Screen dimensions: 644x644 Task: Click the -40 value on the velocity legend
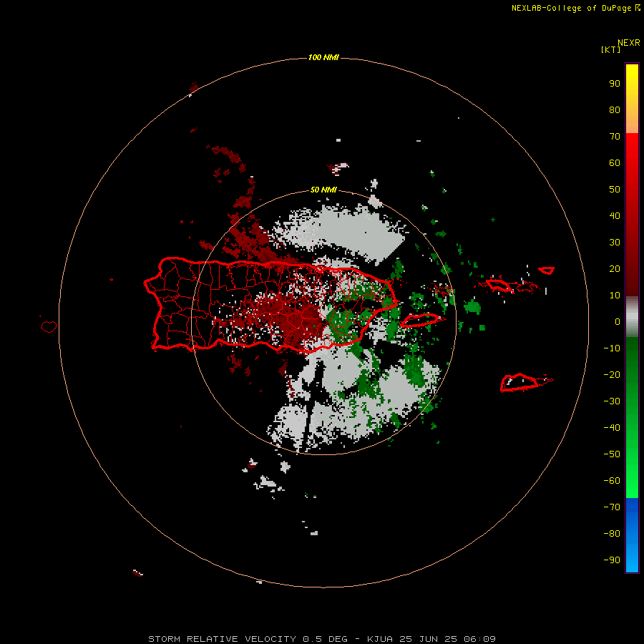[612, 428]
